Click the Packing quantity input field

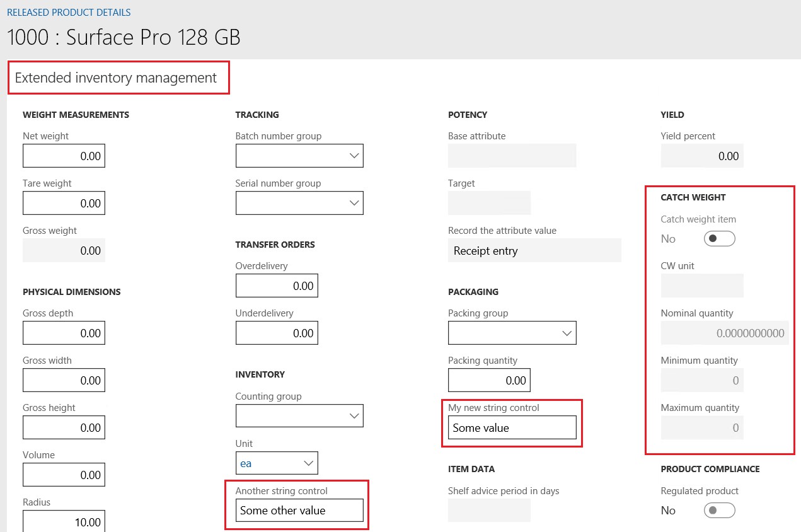tap(488, 380)
